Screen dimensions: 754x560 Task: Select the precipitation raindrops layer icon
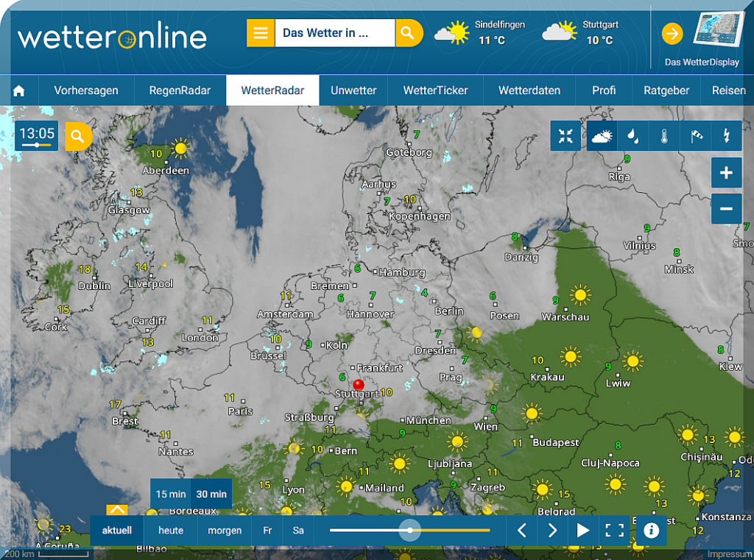point(633,136)
